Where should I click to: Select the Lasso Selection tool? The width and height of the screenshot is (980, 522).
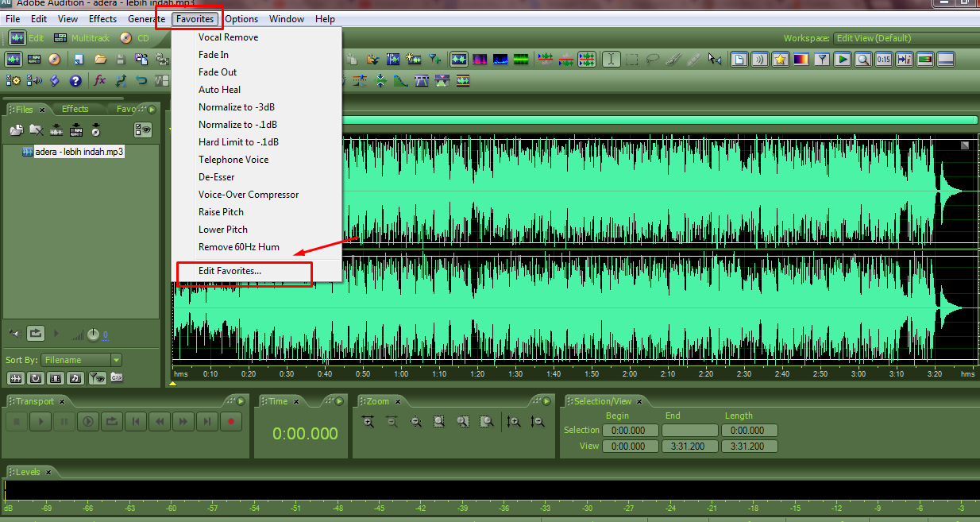653,59
